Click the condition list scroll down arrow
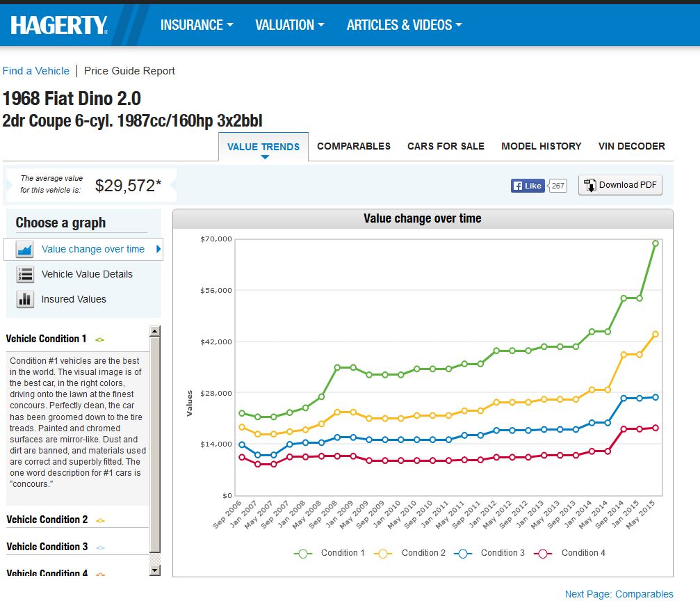The width and height of the screenshot is (700, 610). pos(155,570)
